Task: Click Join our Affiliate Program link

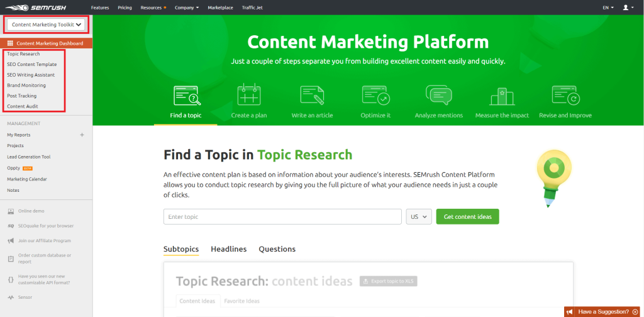Action: click(45, 241)
